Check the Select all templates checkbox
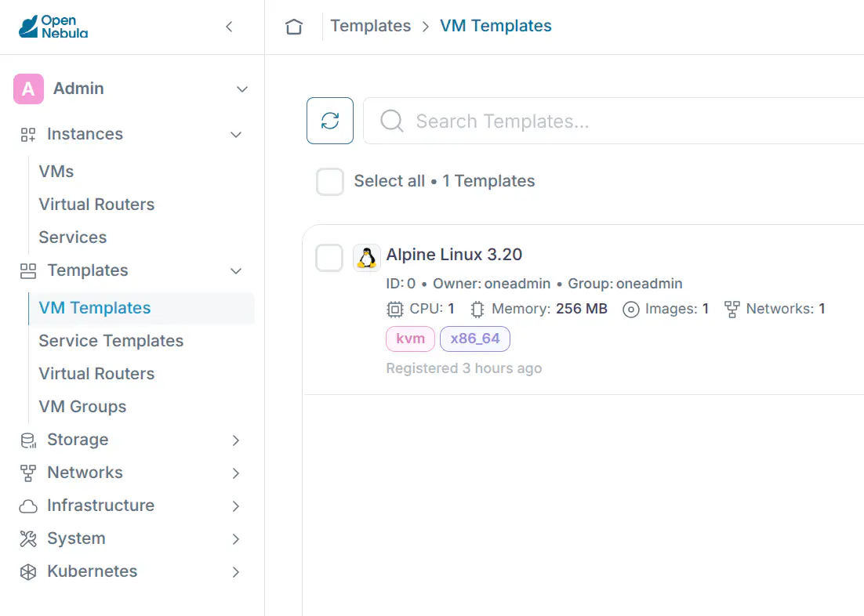Image resolution: width=864 pixels, height=616 pixels. (329, 182)
